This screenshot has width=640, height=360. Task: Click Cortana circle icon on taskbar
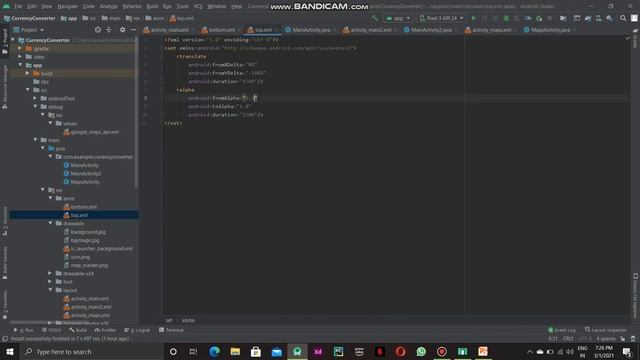[173, 351]
